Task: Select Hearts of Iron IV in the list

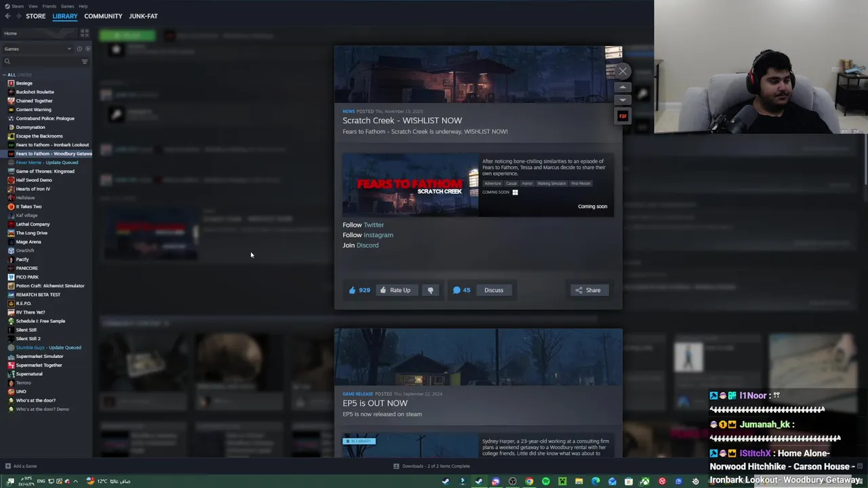Action: [x=33, y=189]
